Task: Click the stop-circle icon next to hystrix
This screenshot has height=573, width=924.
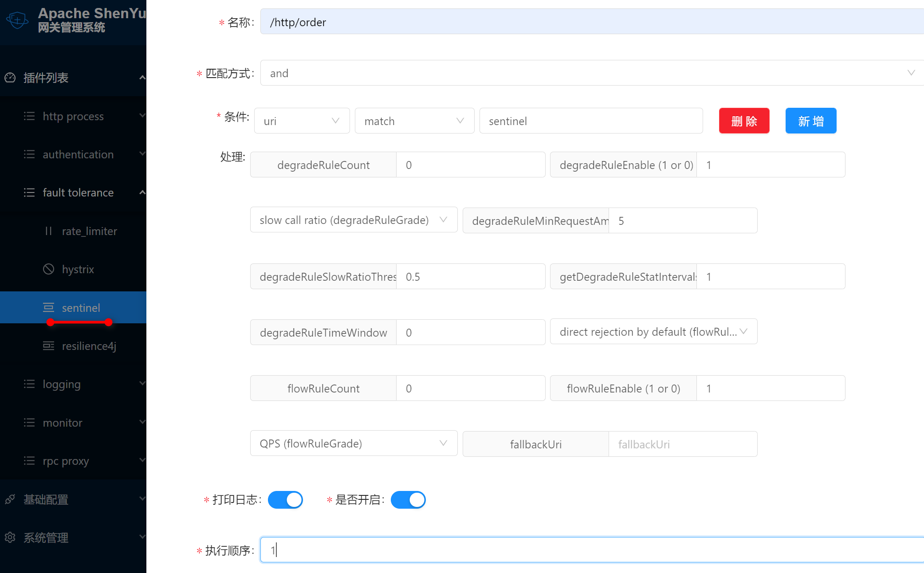Action: tap(48, 269)
